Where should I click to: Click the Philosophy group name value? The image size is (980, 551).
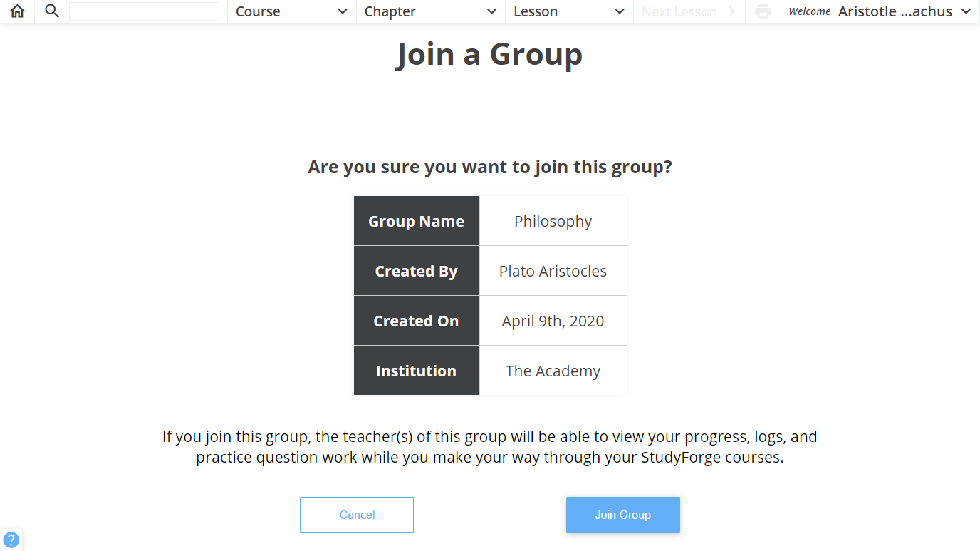[x=553, y=221]
